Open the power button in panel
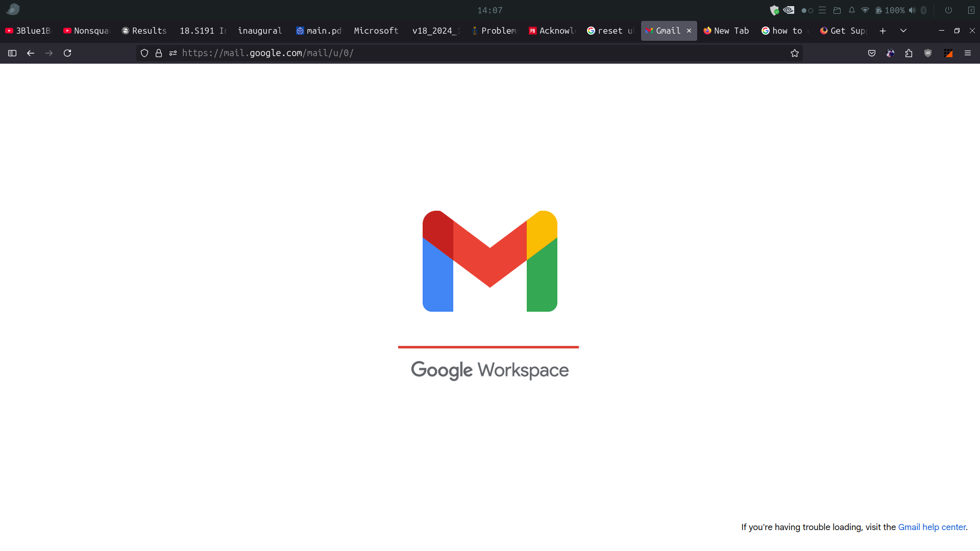 (x=948, y=10)
